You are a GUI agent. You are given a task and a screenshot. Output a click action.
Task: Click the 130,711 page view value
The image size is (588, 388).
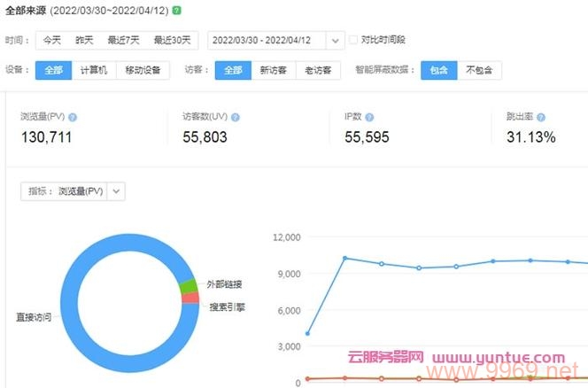47,137
